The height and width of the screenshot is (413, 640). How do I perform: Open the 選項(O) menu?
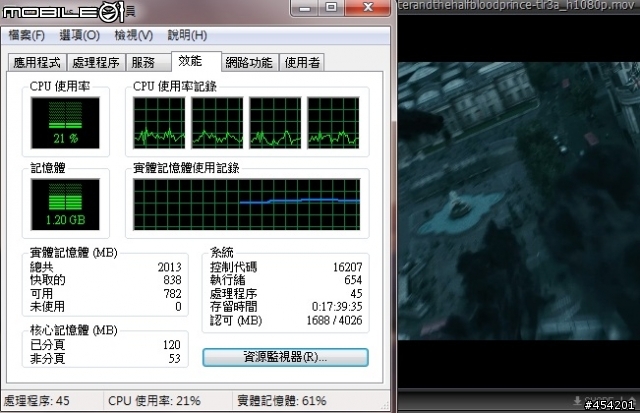click(80, 36)
